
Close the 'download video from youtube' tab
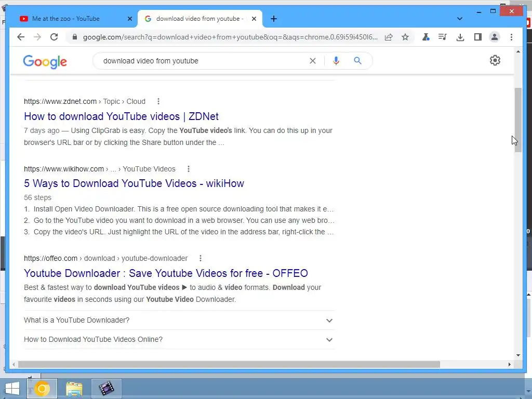pos(254,19)
